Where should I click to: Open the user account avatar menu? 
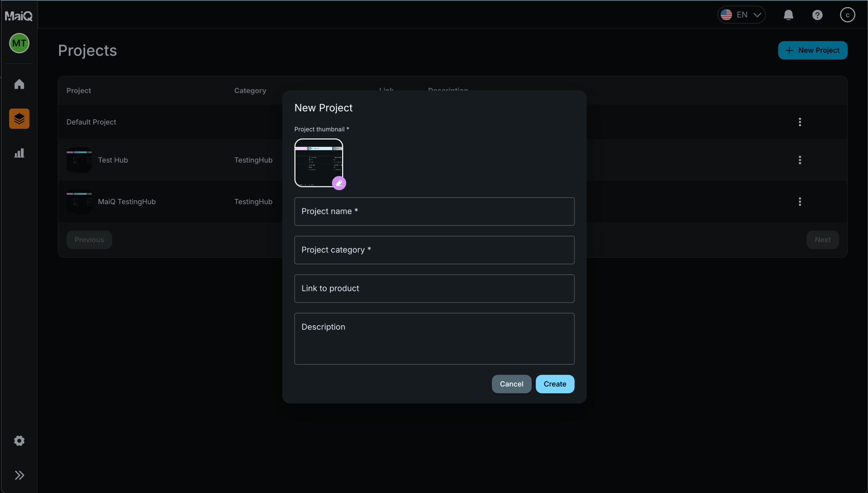pos(847,15)
